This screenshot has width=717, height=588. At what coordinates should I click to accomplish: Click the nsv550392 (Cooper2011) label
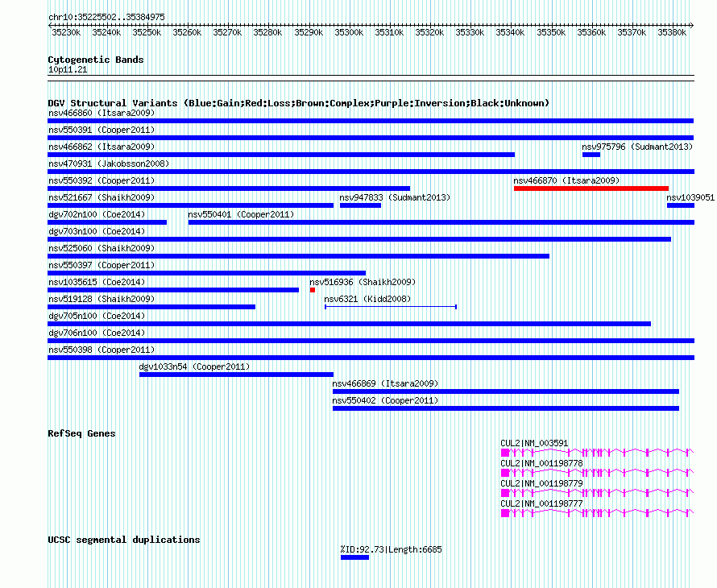click(102, 180)
